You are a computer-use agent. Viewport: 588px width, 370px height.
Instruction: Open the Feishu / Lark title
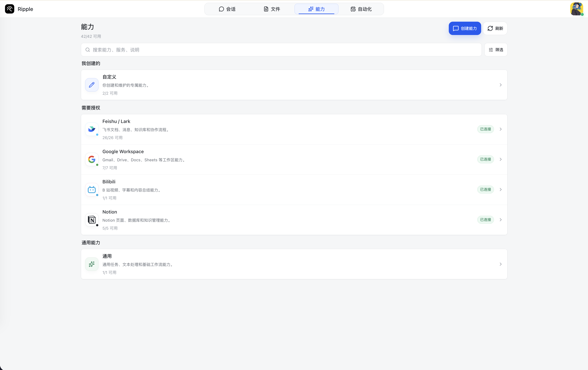[x=116, y=121]
